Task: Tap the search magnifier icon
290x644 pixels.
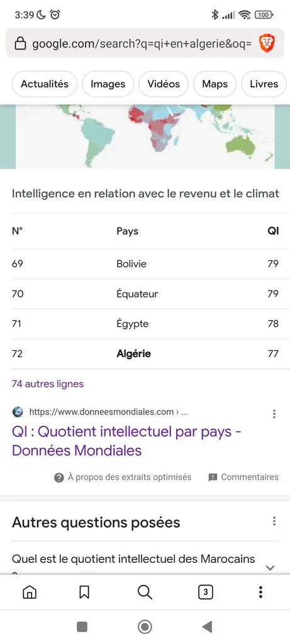Action: 145,592
